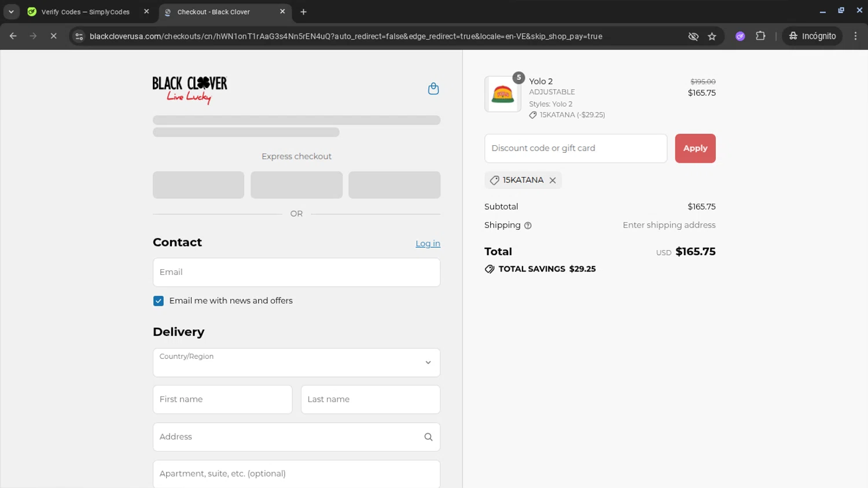868x488 pixels.
Task: Open the shopping cart bag icon
Action: [x=433, y=89]
